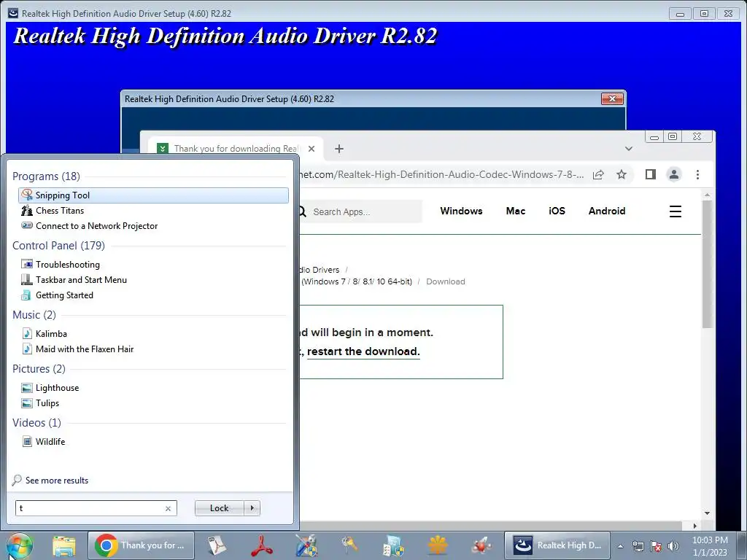Open the volume tray icon

pyautogui.click(x=673, y=546)
